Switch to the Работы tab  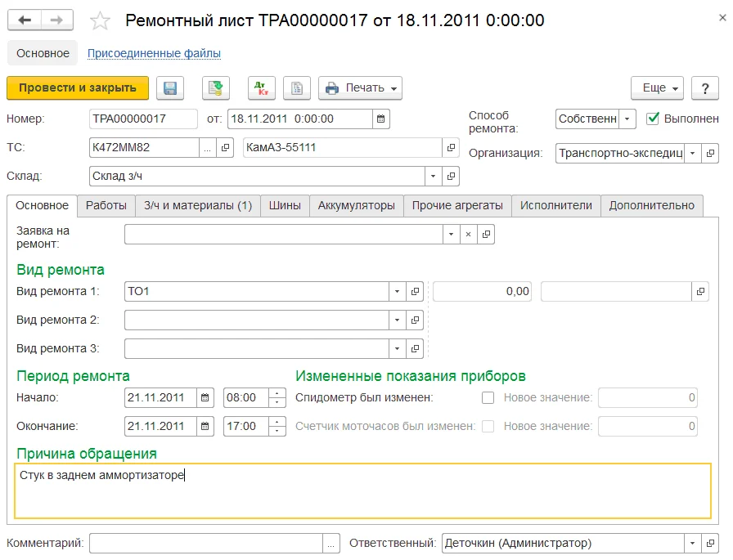coord(106,205)
